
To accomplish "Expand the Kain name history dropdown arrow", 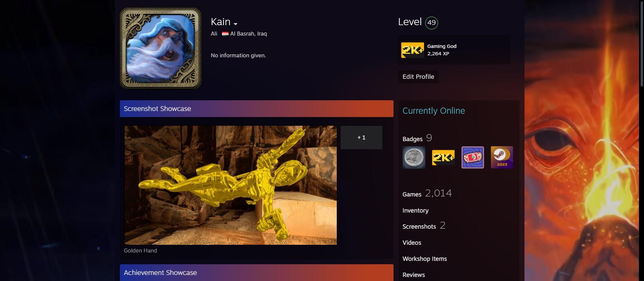I will pyautogui.click(x=235, y=24).
